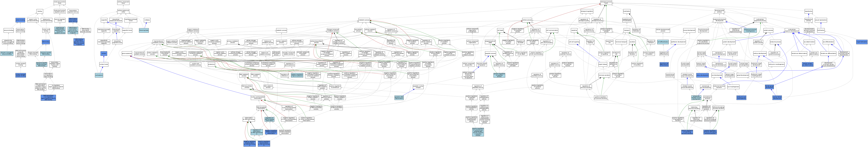868x147 pixels.
Task: Select the "Flemming body" node
Action: (144, 30)
